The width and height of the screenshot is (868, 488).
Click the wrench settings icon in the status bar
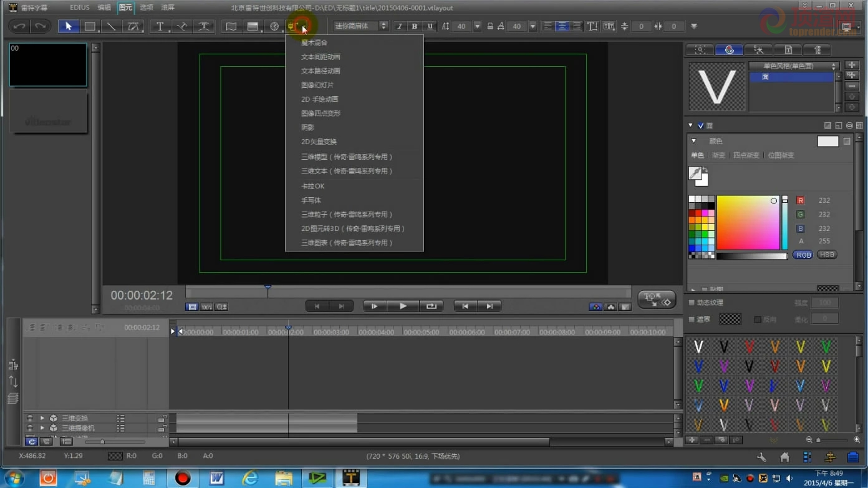pyautogui.click(x=761, y=457)
